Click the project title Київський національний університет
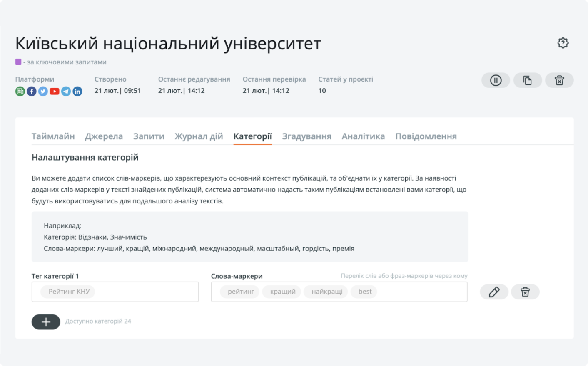 click(168, 44)
